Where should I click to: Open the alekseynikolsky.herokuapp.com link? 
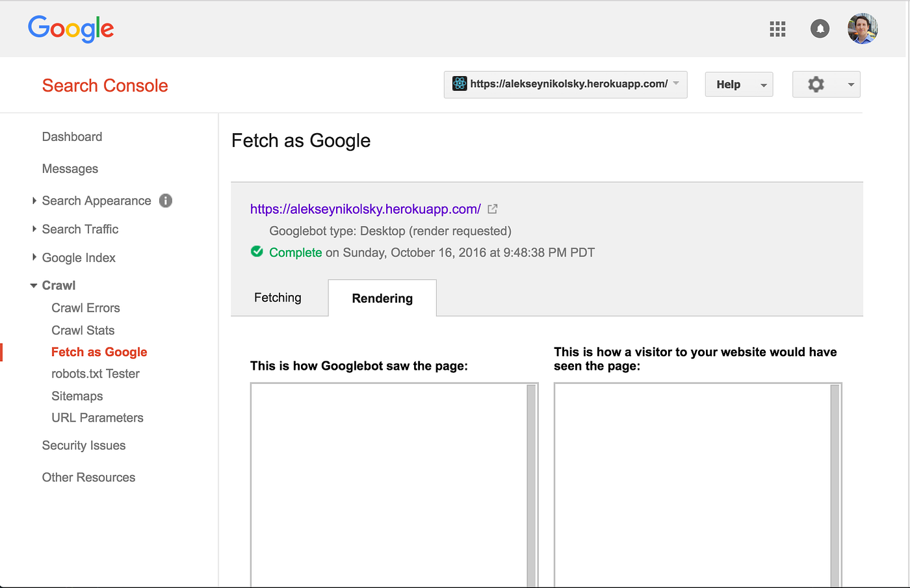(365, 209)
